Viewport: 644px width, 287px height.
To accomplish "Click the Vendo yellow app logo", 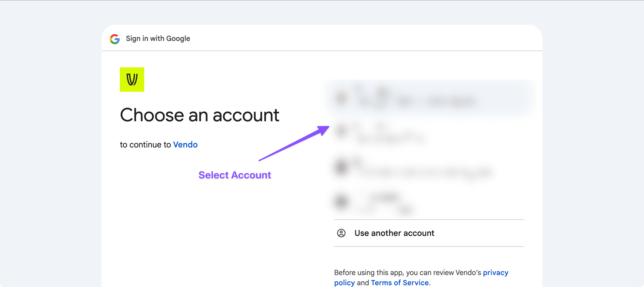I will point(132,80).
